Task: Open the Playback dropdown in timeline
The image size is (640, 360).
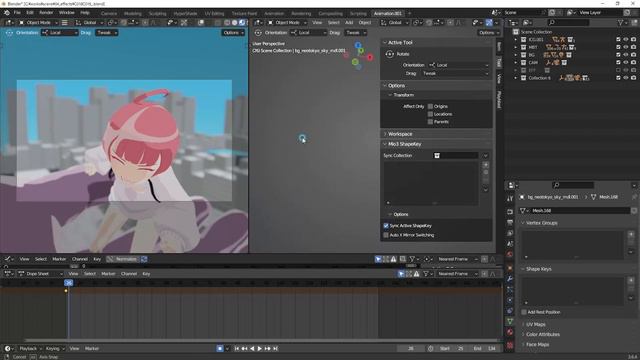Action: (x=31, y=349)
